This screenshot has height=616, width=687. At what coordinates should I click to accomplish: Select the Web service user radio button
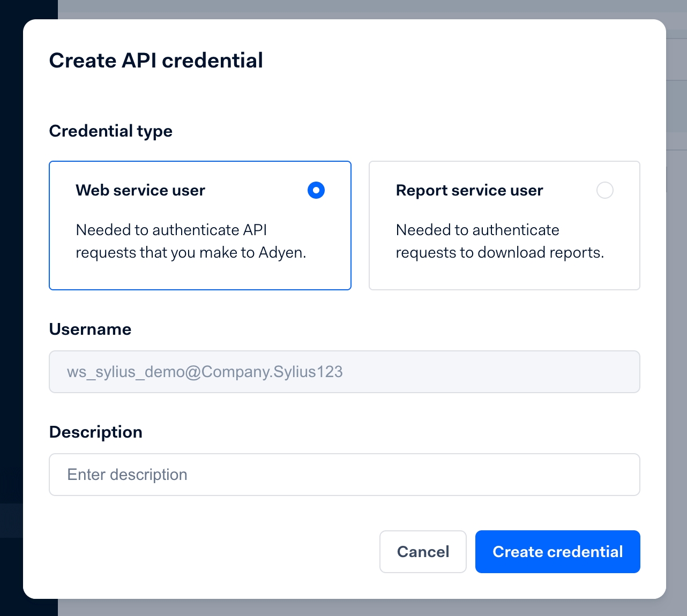tap(316, 190)
